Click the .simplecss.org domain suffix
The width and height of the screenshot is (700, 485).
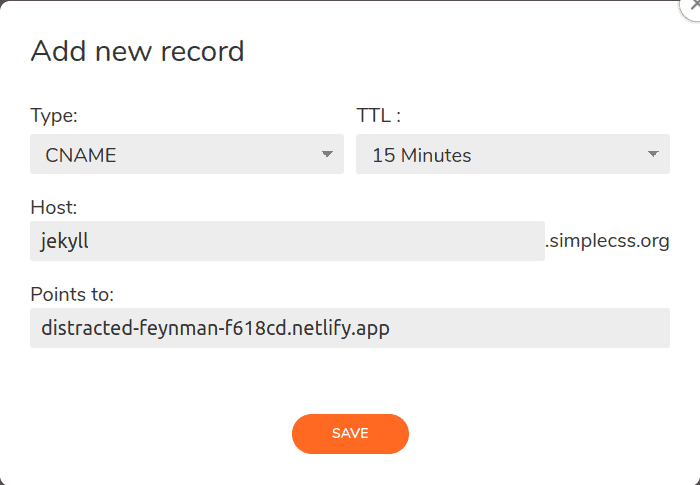(x=607, y=241)
